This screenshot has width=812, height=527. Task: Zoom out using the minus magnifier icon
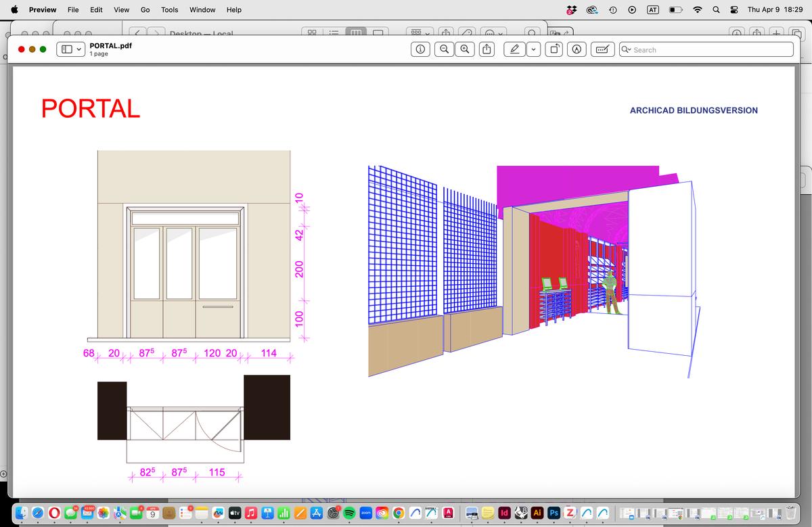(445, 49)
